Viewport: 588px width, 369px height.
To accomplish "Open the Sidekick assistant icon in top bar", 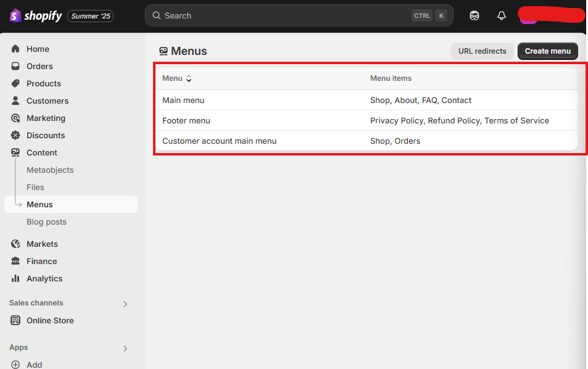I will tap(474, 16).
